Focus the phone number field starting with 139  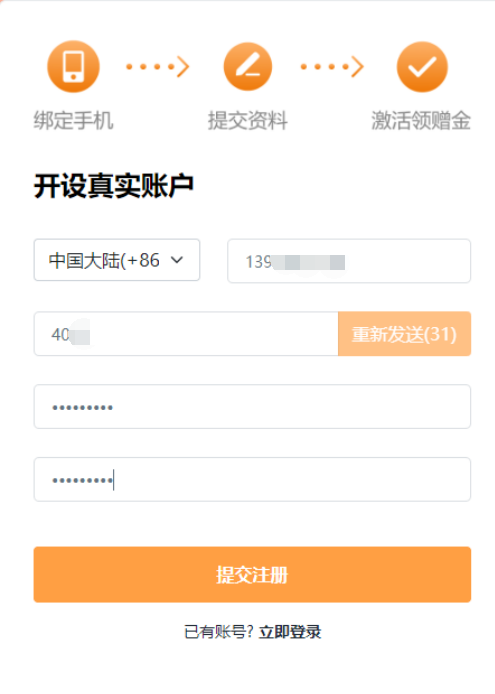tap(349, 261)
